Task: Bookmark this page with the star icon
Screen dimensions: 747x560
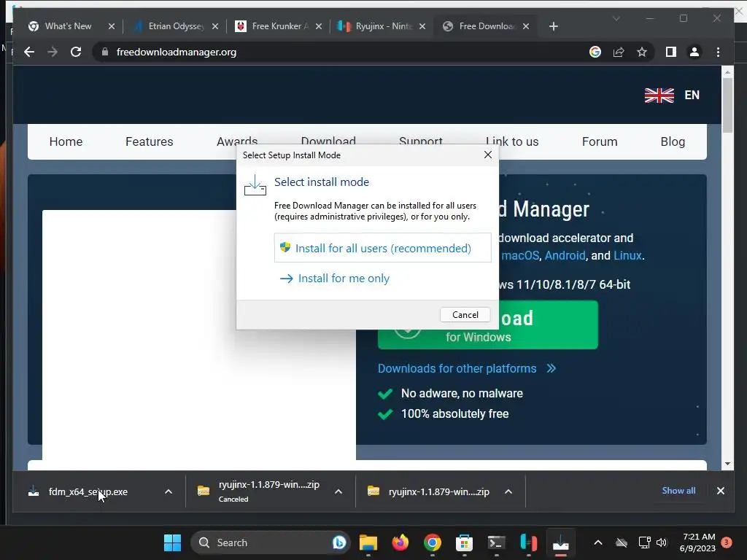Action: [x=642, y=52]
